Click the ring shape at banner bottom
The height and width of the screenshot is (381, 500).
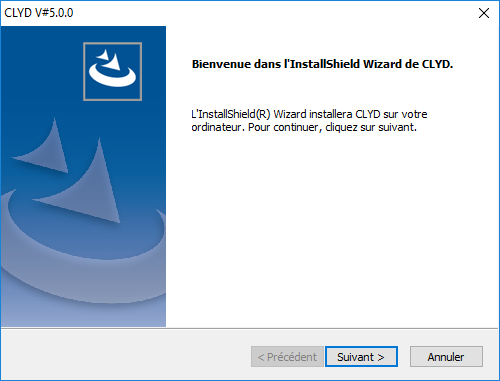[83, 253]
